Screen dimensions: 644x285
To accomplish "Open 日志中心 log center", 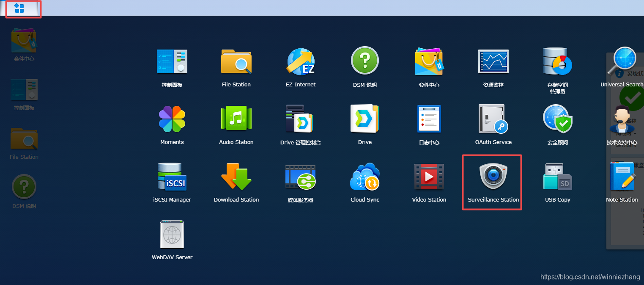I will point(429,119).
